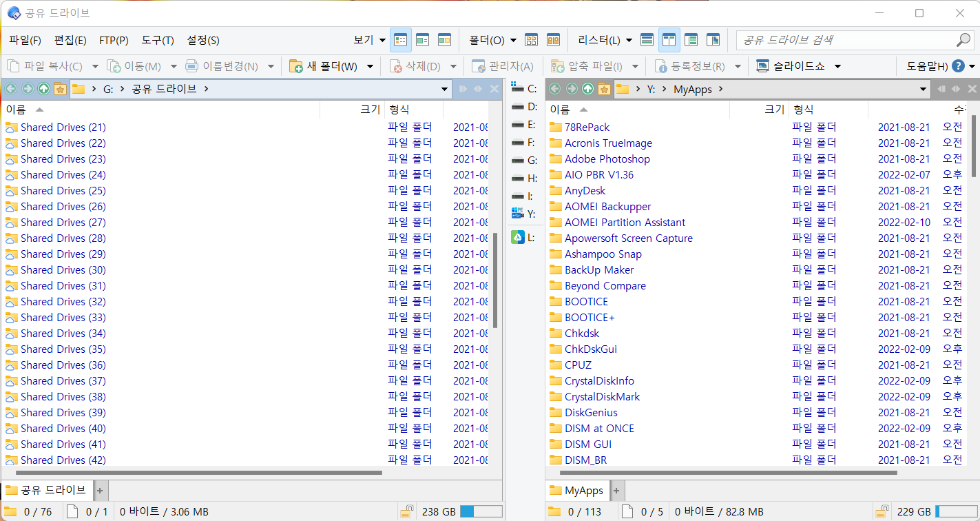The width and height of the screenshot is (980, 521).
Task: Go up one folder in left pane
Action: click(44, 89)
